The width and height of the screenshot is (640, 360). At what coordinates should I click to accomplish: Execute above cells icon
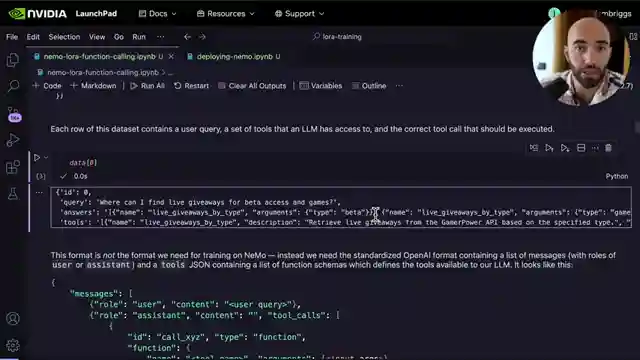549,148
